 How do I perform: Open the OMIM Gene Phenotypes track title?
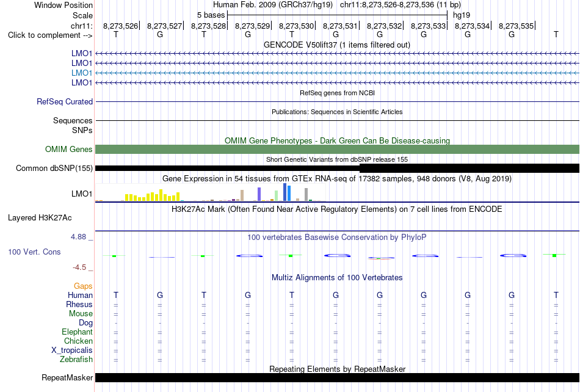(337, 140)
